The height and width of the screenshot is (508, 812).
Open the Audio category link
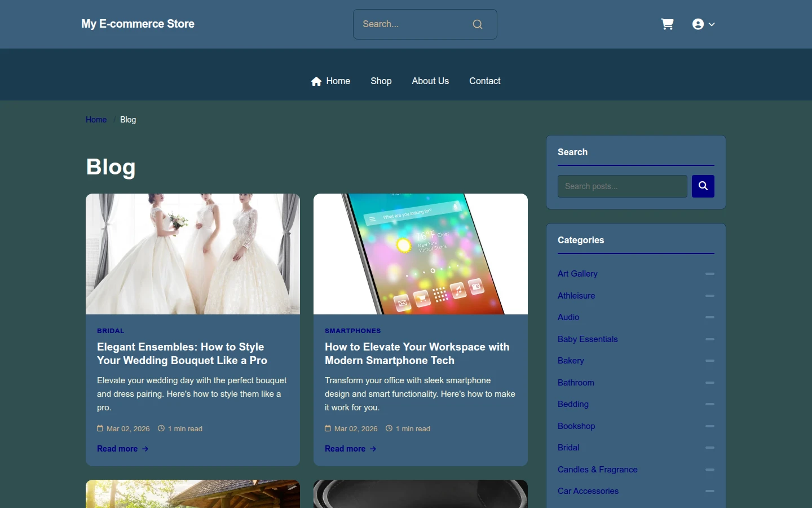[x=568, y=317]
